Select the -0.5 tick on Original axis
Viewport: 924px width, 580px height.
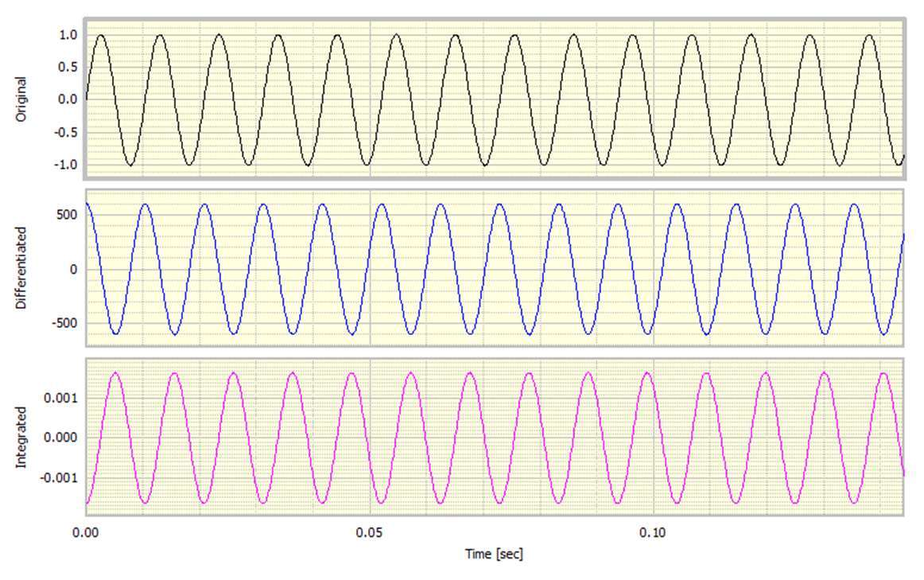coord(66,132)
